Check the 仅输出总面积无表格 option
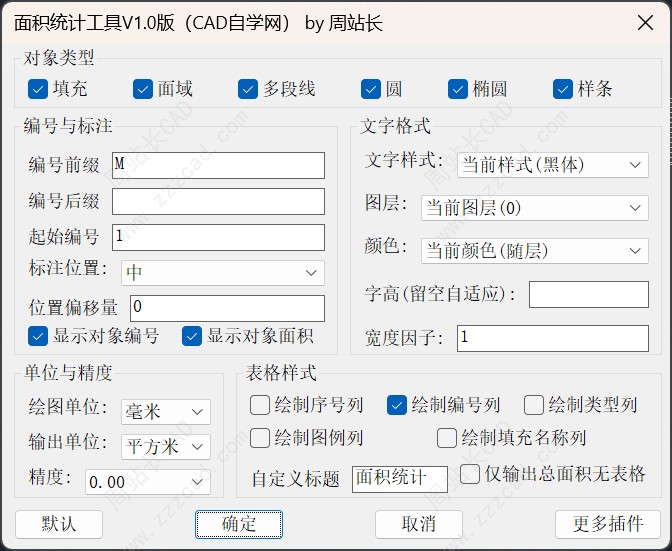Image resolution: width=672 pixels, height=551 pixels. (x=470, y=474)
